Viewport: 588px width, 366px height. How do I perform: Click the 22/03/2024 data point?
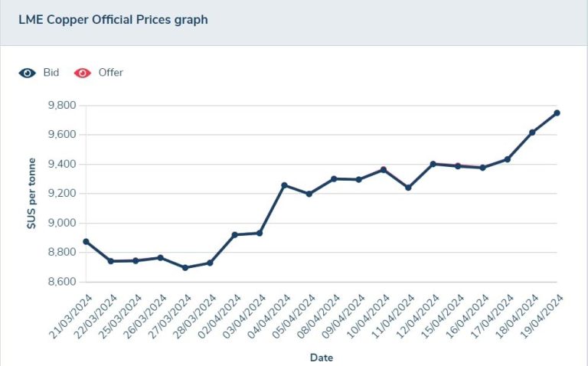(111, 261)
